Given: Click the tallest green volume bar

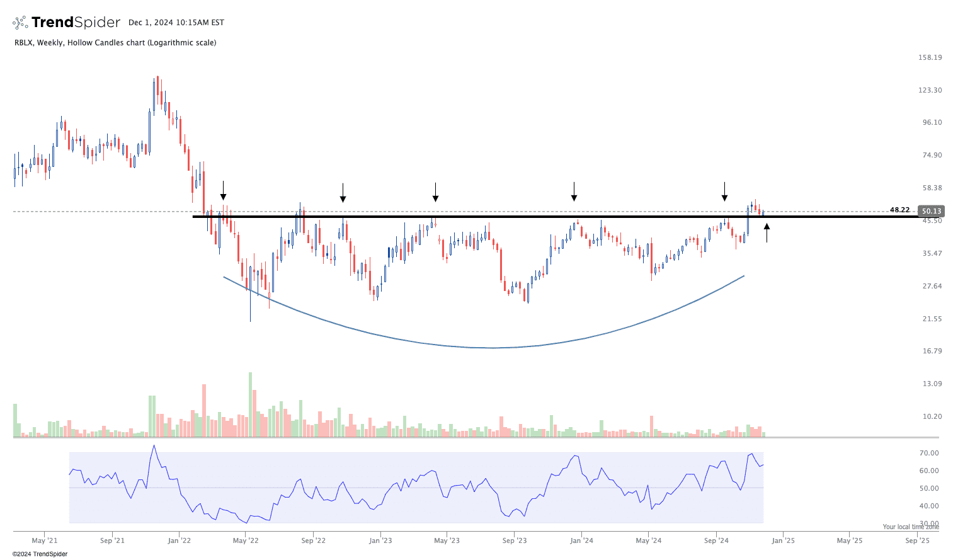Looking at the screenshot, I should click(250, 404).
